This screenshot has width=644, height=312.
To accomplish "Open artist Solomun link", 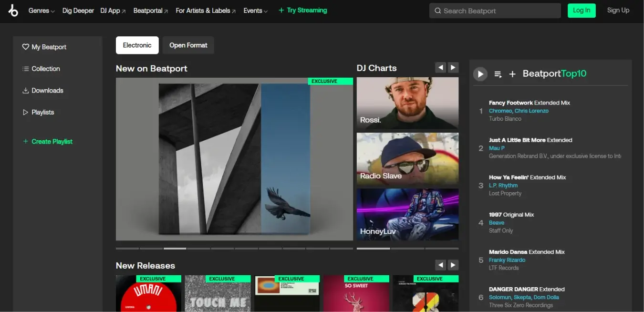I will coord(500,297).
